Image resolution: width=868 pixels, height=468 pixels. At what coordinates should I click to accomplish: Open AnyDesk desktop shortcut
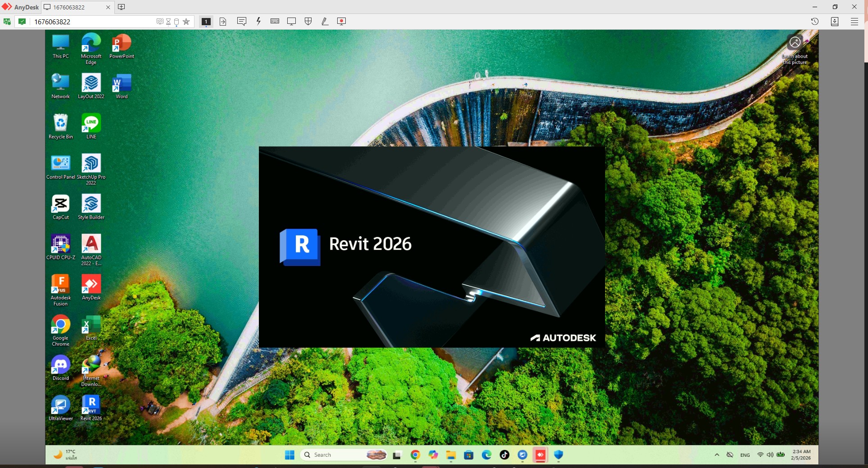pyautogui.click(x=91, y=287)
